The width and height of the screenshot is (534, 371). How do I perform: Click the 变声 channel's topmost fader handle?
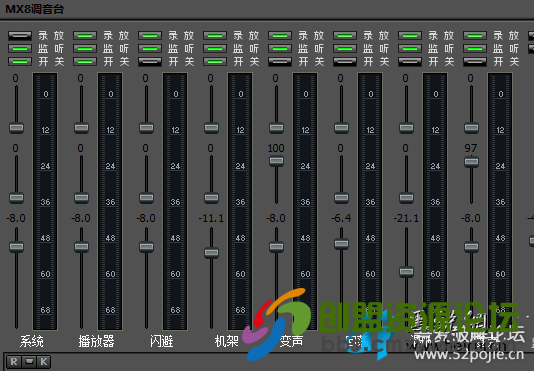click(x=277, y=128)
